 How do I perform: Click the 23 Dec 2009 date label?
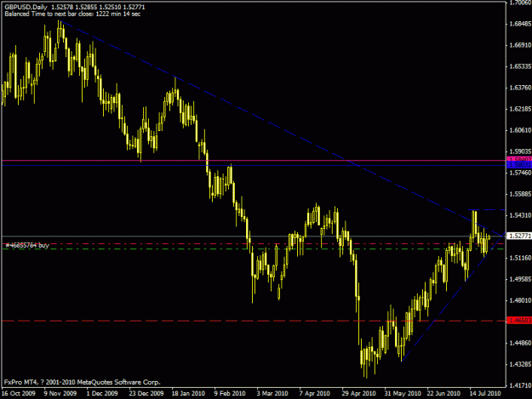point(146,394)
